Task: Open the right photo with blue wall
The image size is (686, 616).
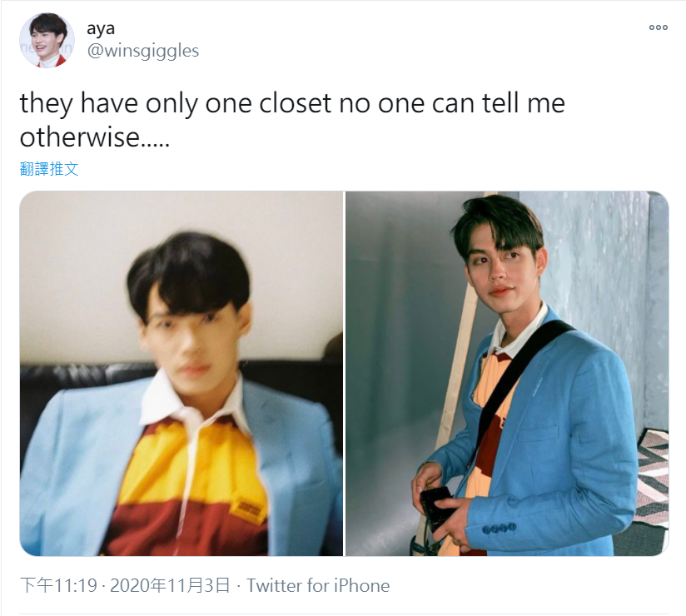Action: click(507, 373)
